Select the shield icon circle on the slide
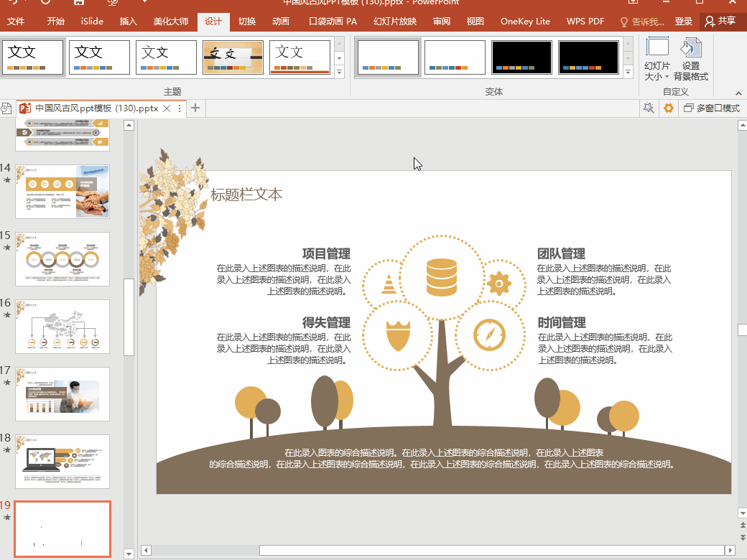The width and height of the screenshot is (747, 560). (x=397, y=335)
